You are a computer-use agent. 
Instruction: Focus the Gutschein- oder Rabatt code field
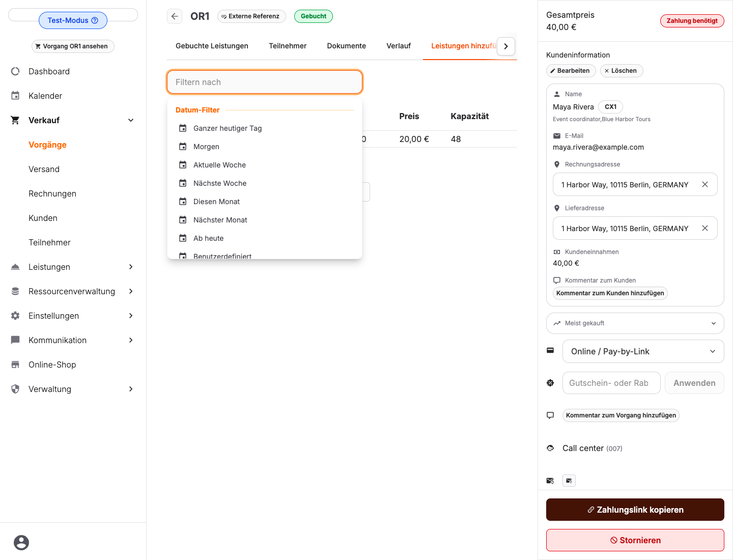(611, 383)
